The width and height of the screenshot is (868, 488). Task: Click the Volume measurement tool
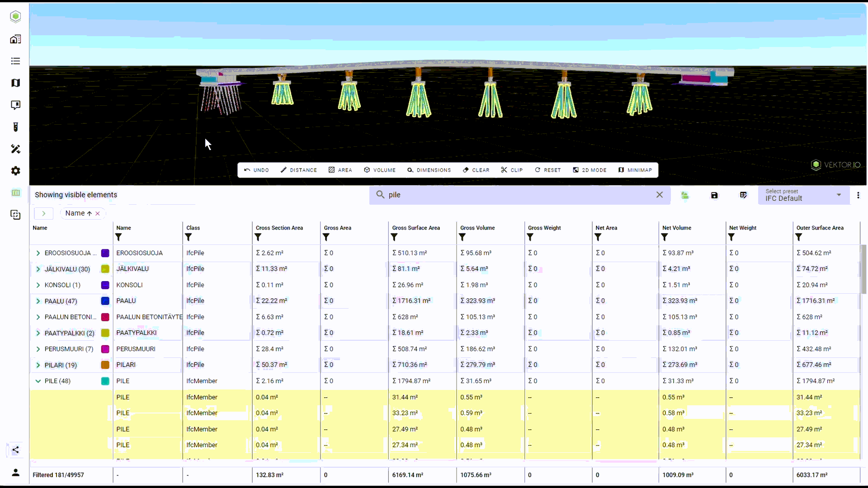(x=380, y=170)
